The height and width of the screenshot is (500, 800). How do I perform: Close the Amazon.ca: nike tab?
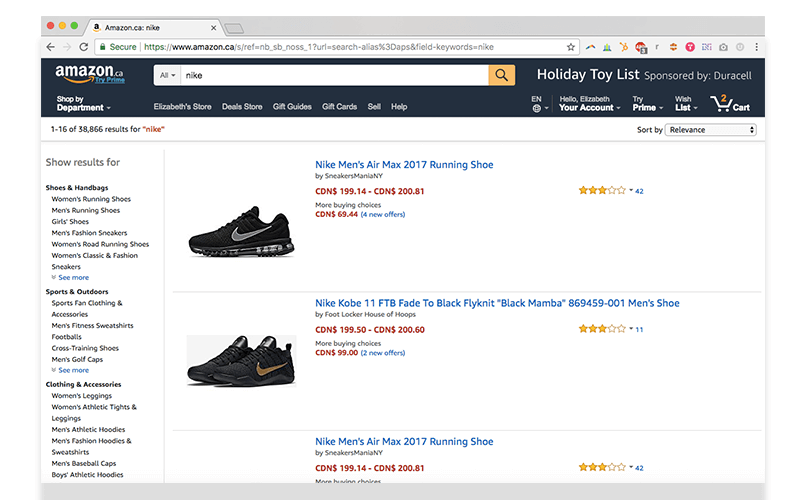point(213,28)
